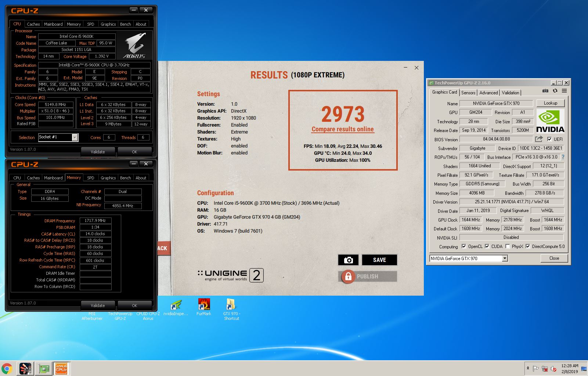Open Google Chrome from the taskbar
Viewport: 588px width, 376px height.
(x=7, y=368)
